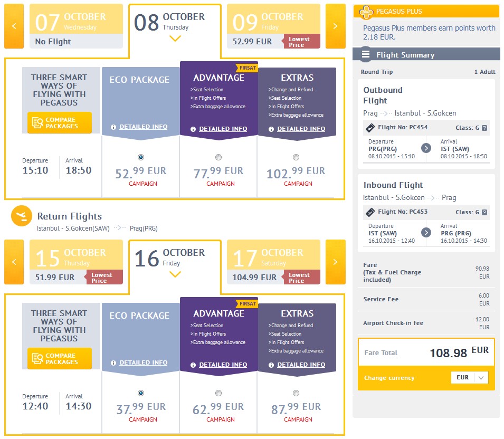Select return Extras package at 87.99 EUR
This screenshot has width=504, height=439.
pyautogui.click(x=296, y=393)
